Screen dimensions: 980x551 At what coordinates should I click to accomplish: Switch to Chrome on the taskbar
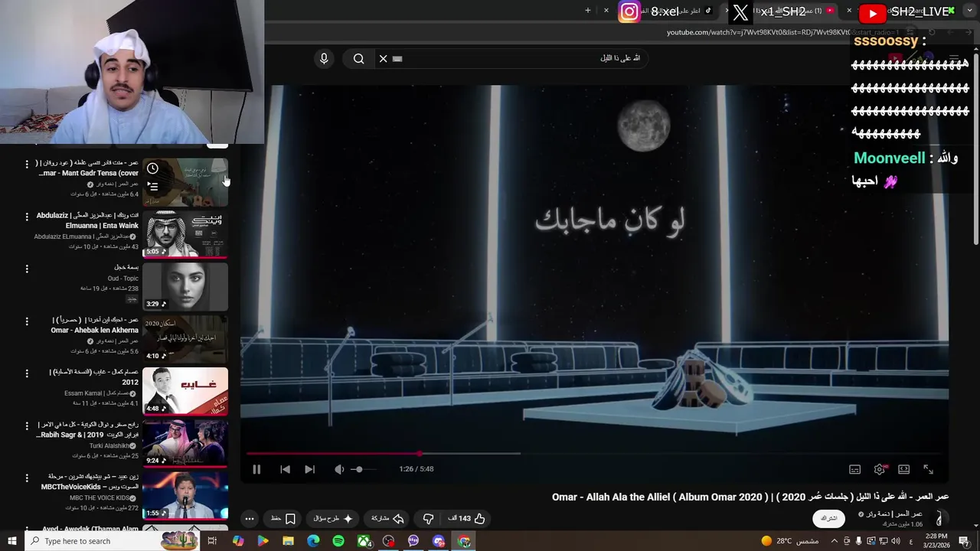coord(464,541)
